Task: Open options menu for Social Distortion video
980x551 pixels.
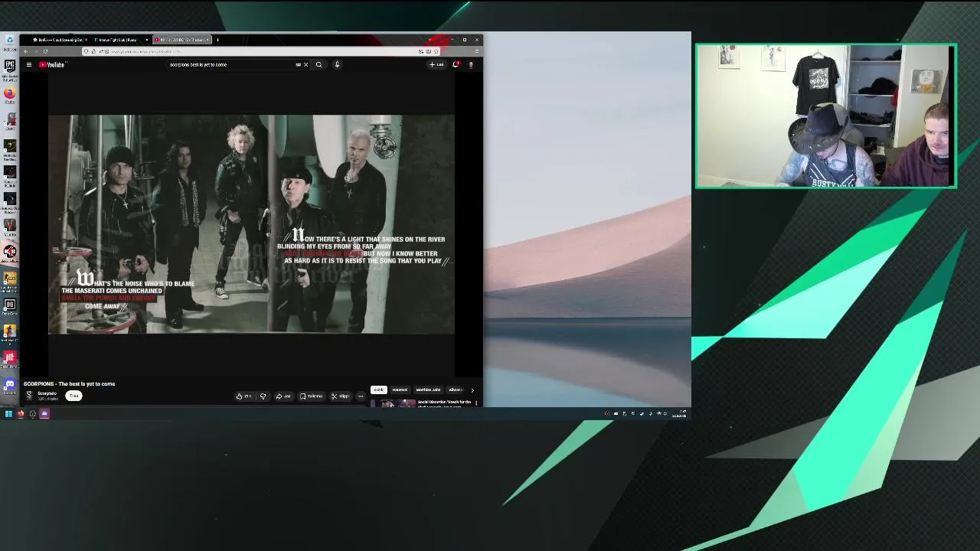Action: point(475,403)
